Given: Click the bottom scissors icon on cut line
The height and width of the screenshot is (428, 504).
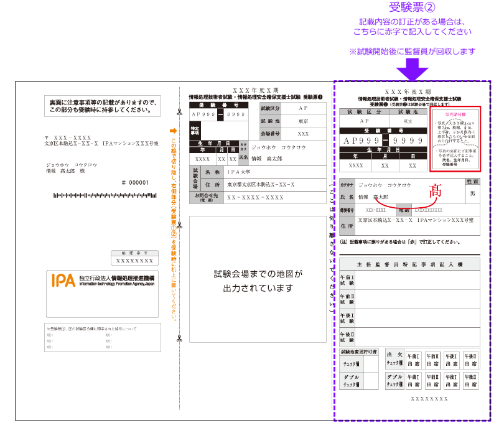Looking at the screenshot, I should (x=179, y=339).
